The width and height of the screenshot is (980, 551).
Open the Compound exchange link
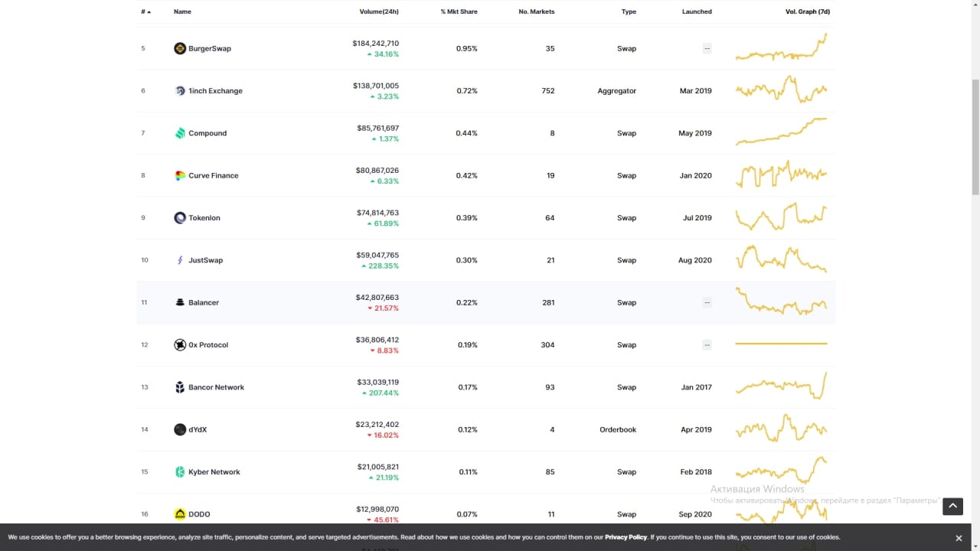207,133
